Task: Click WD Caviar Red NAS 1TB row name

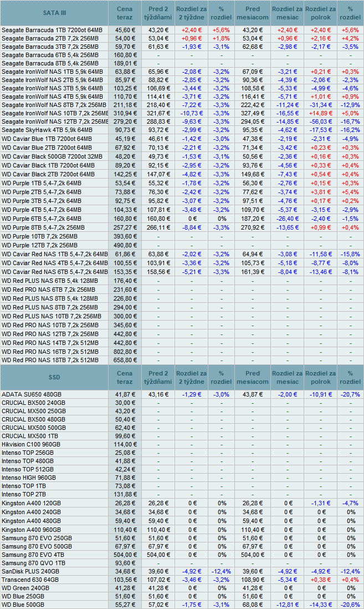Action: coord(55,255)
